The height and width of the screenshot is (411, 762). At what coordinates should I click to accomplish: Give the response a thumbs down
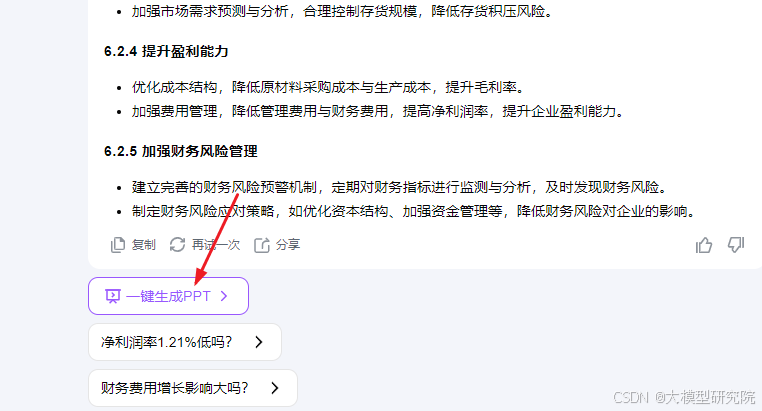coord(736,245)
